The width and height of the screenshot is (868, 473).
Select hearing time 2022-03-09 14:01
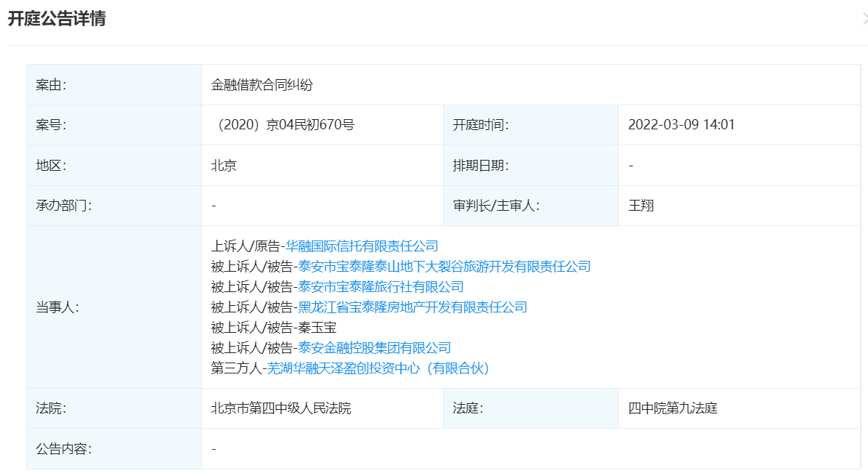[681, 125]
